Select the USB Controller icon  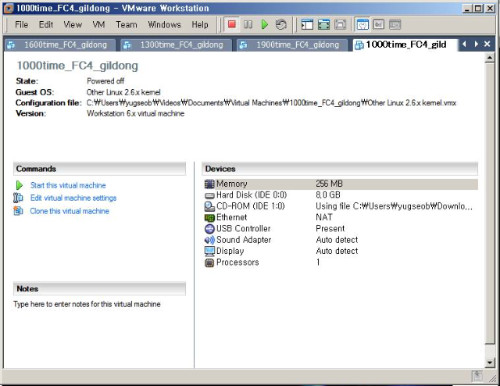[209, 229]
